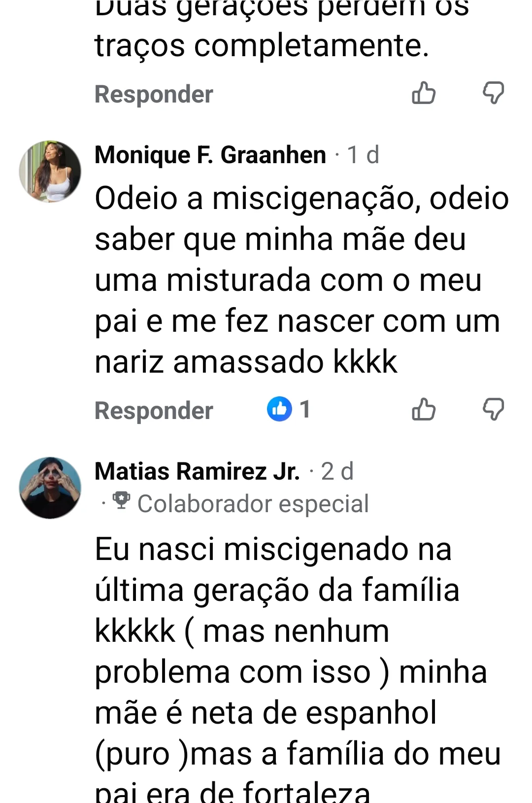Click the blue like reaction icon
Image resolution: width=532 pixels, height=803 pixels.
tap(279, 409)
